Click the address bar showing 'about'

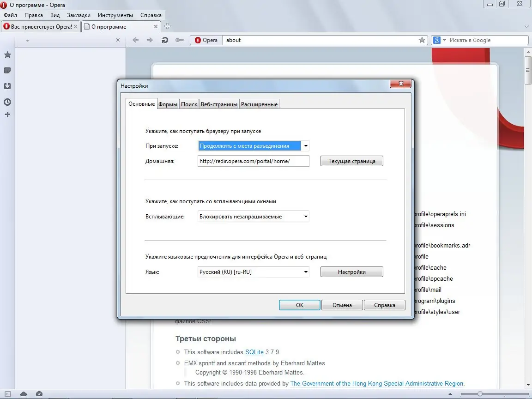(320, 40)
